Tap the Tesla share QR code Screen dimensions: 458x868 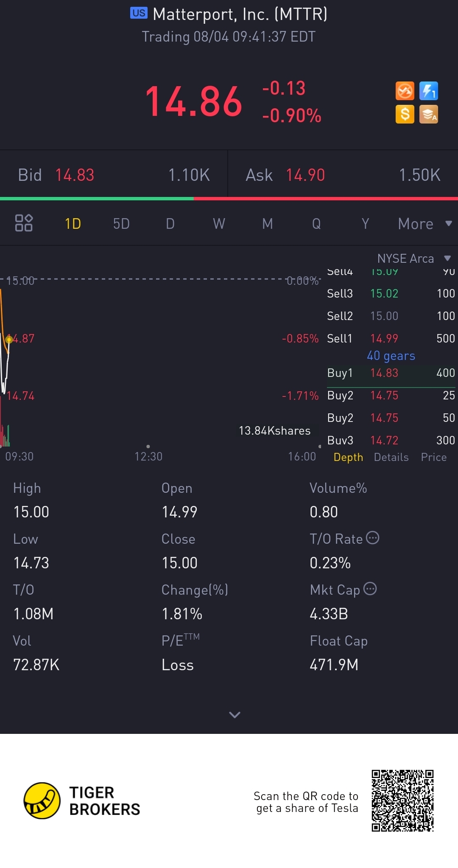[402, 801]
